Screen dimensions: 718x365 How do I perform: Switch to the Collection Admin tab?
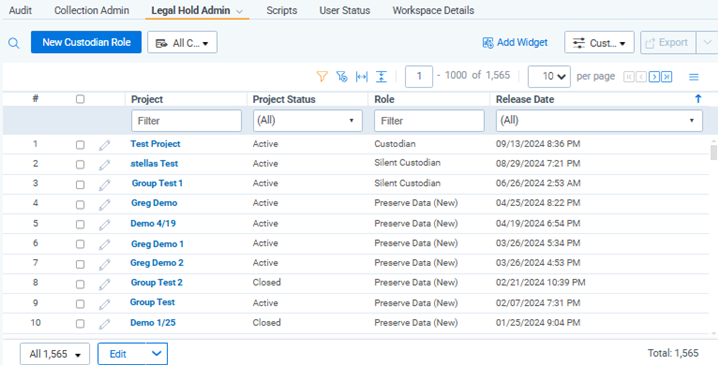pos(92,10)
